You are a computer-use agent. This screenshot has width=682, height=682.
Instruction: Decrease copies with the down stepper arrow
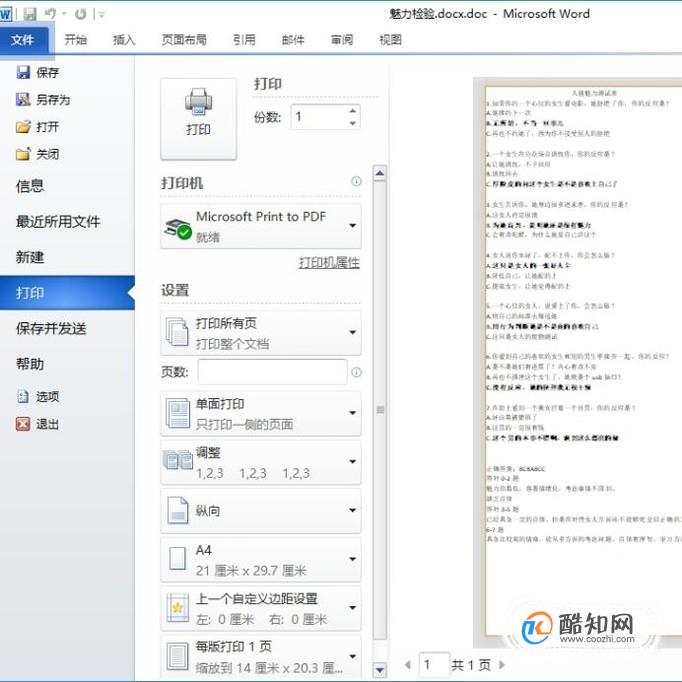(353, 123)
